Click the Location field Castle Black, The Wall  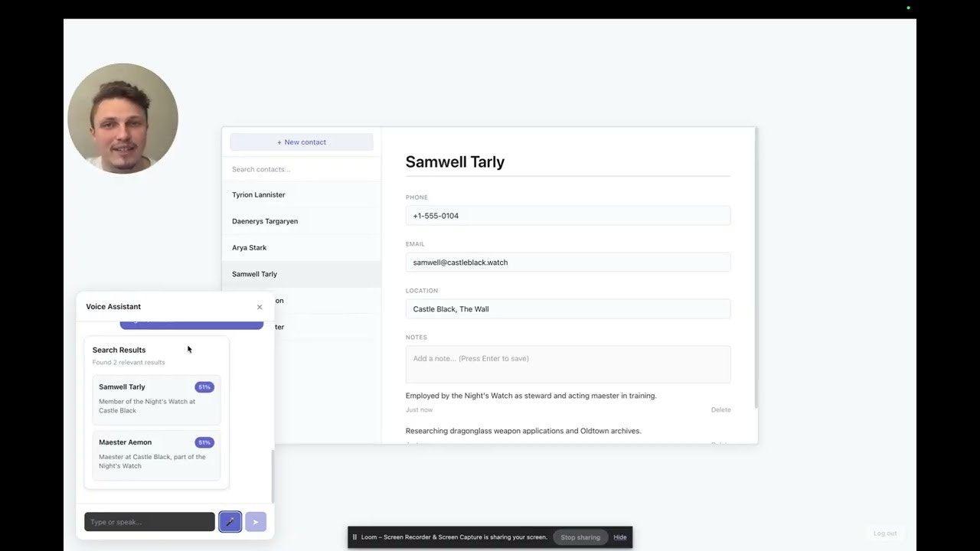(568, 309)
